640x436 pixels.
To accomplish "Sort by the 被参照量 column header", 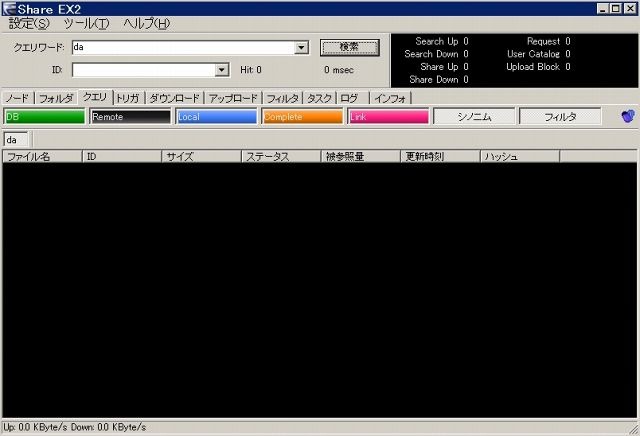I will (361, 156).
